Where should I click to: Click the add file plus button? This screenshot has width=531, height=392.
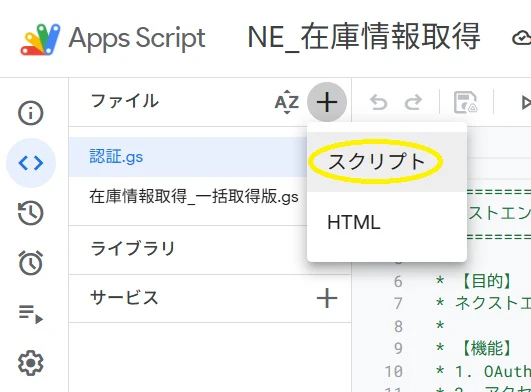click(327, 102)
